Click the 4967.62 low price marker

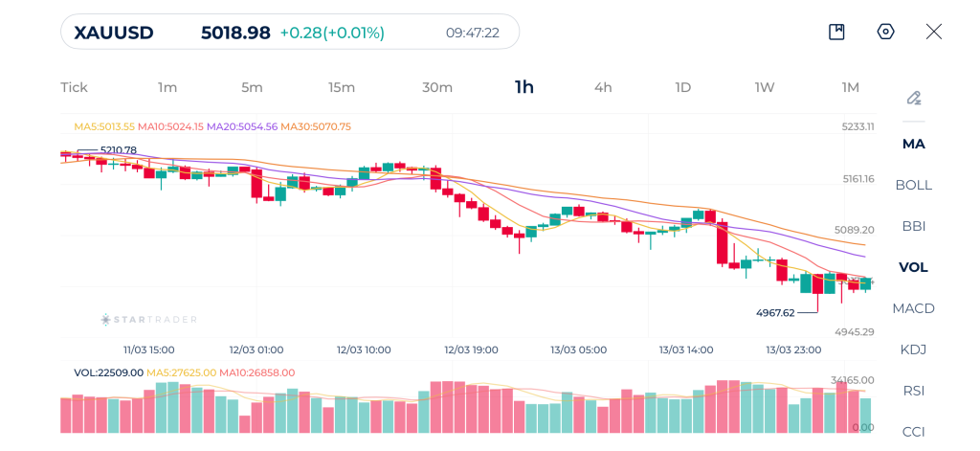pyautogui.click(x=775, y=313)
